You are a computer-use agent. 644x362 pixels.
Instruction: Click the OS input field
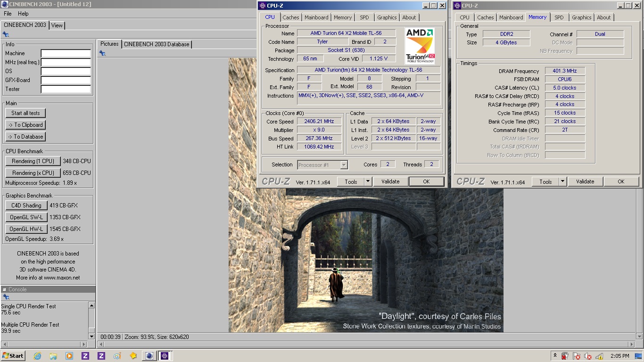tap(66, 71)
